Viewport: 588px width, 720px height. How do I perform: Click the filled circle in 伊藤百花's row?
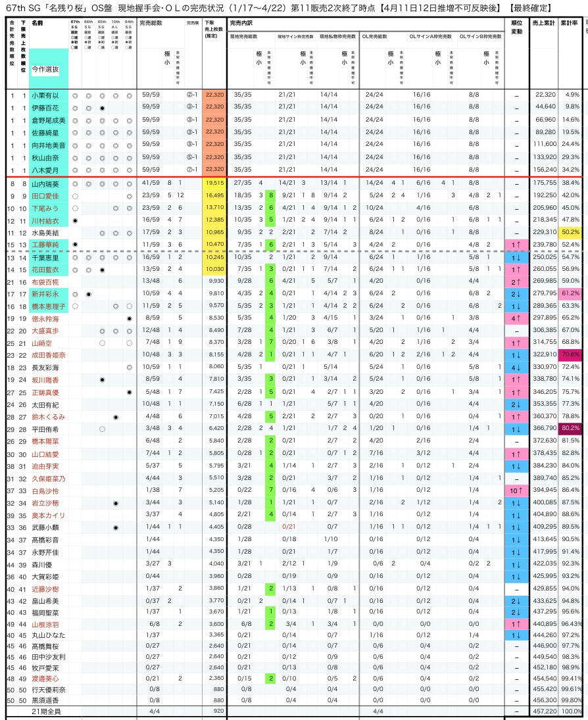click(x=102, y=107)
